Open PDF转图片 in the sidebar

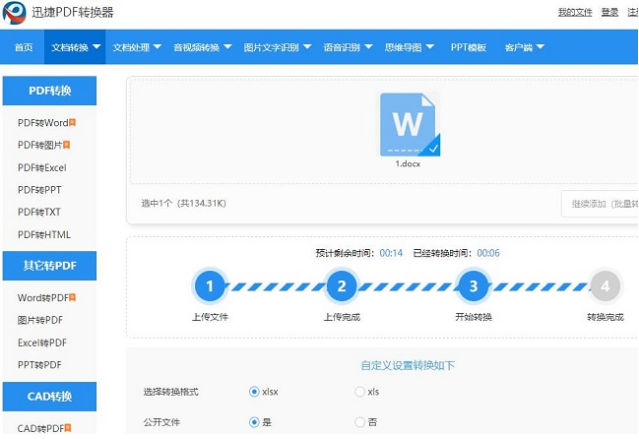(40, 145)
